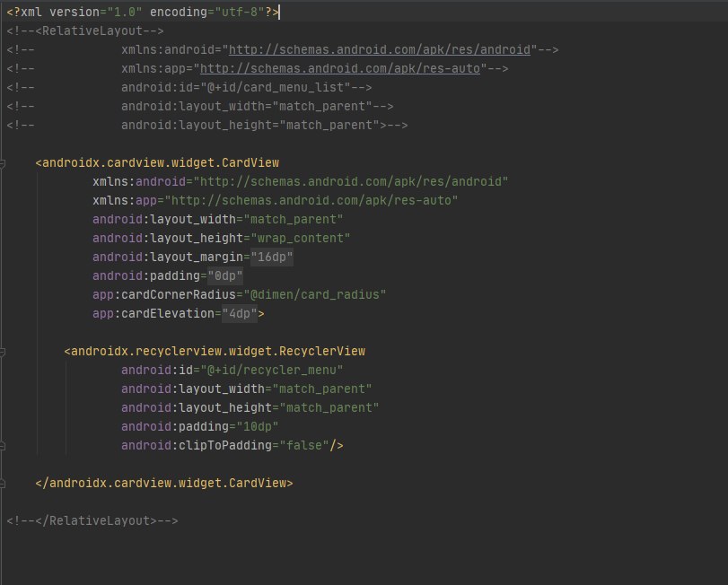This screenshot has width=728, height=585.
Task: Click fold end marker beside clipToPadding line
Action: click(3, 446)
